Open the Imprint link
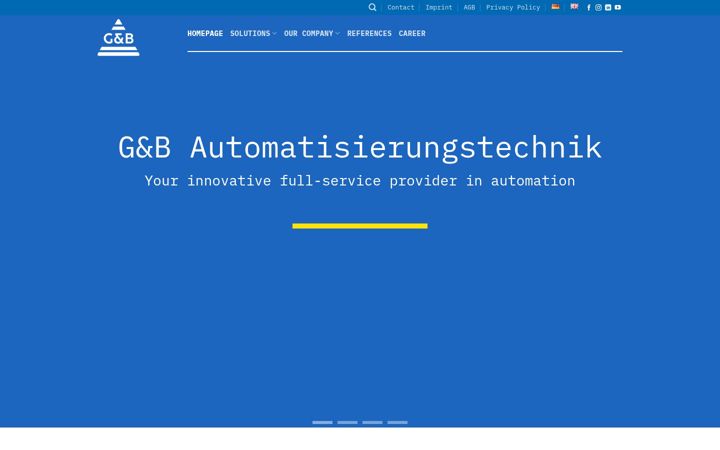This screenshot has height=450, width=720. (x=439, y=7)
